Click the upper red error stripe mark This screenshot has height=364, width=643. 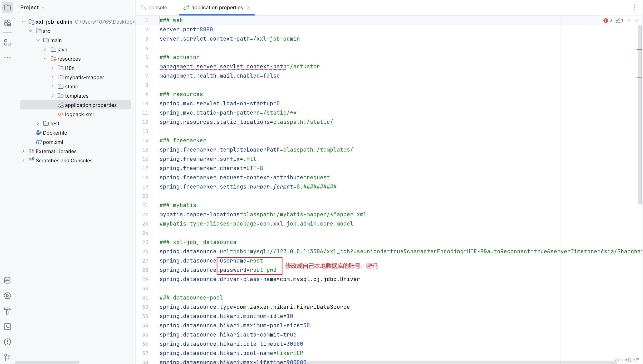pyautogui.click(x=639, y=49)
